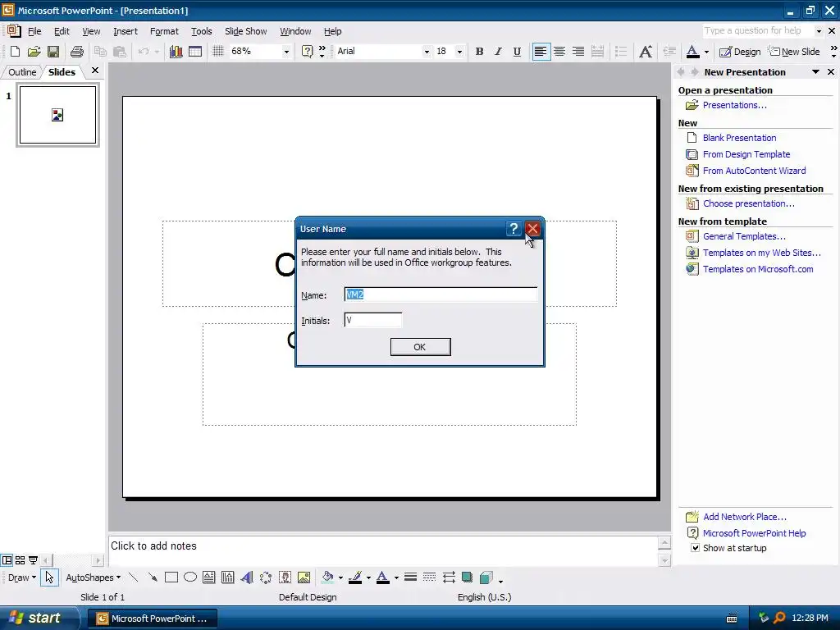Toggle Underline formatting

[517, 52]
